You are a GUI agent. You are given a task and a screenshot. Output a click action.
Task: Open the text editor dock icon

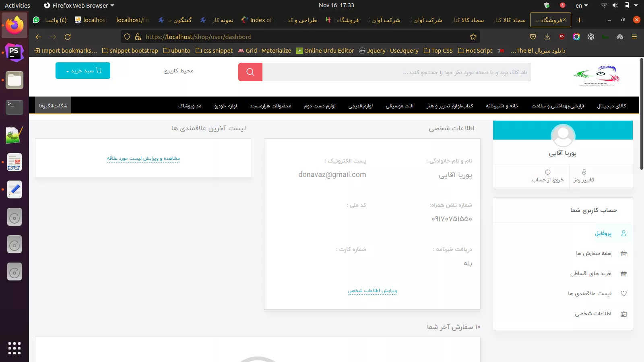pyautogui.click(x=14, y=189)
